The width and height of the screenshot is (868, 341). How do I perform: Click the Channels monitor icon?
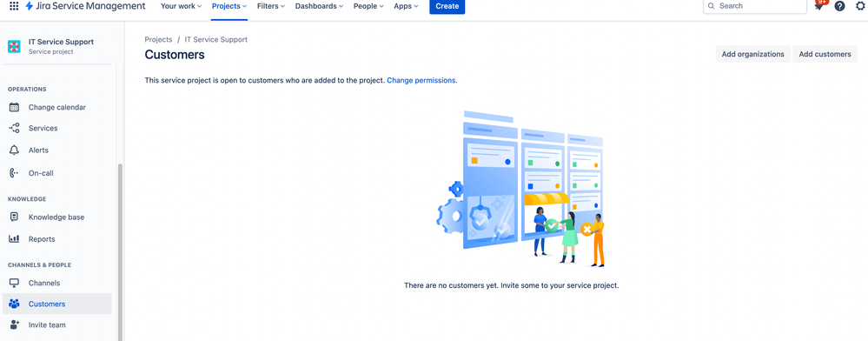[x=15, y=283]
